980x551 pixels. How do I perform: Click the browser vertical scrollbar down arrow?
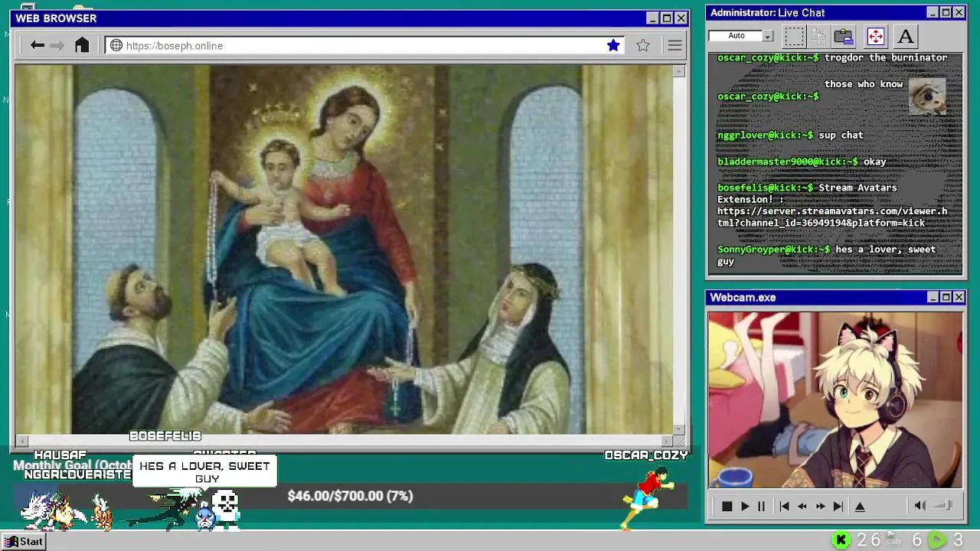point(679,429)
